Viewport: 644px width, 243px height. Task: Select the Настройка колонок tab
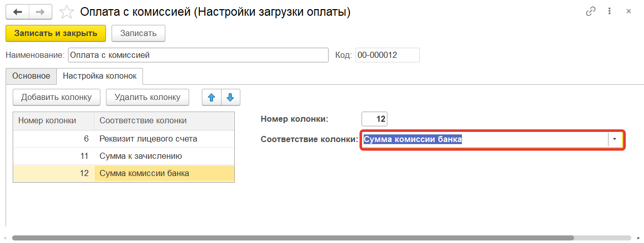(100, 76)
